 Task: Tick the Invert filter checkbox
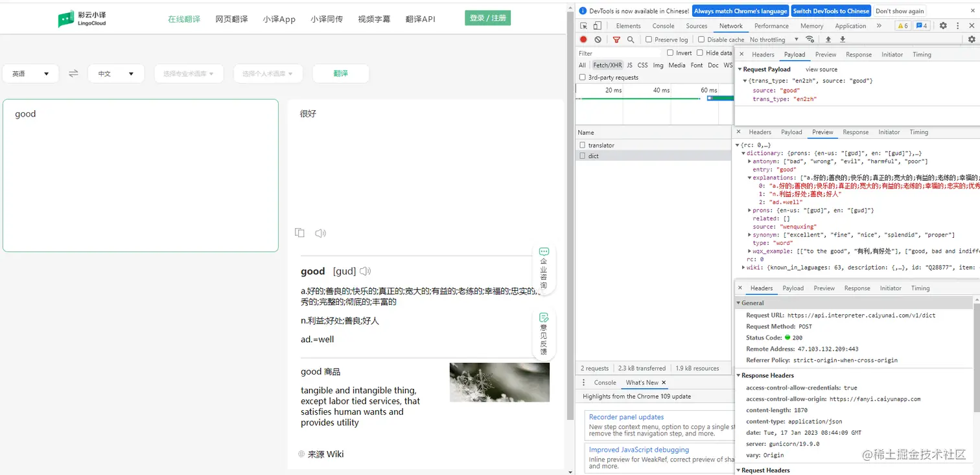coord(670,53)
